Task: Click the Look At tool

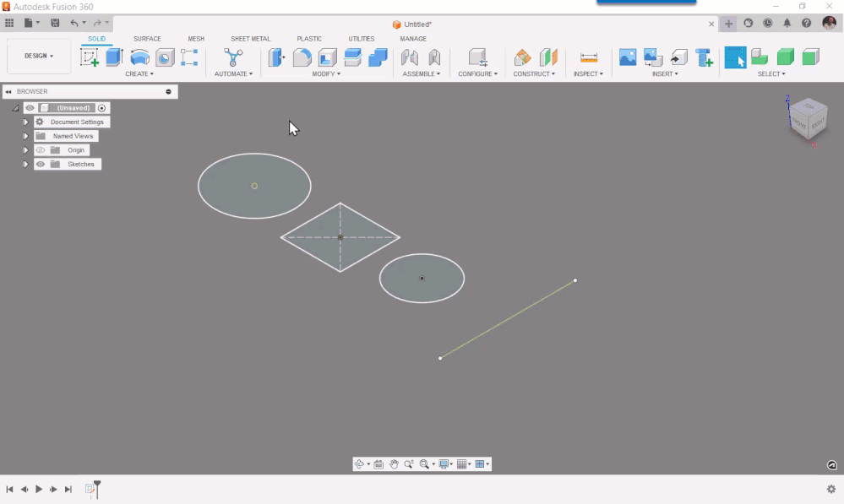Action: click(378, 463)
